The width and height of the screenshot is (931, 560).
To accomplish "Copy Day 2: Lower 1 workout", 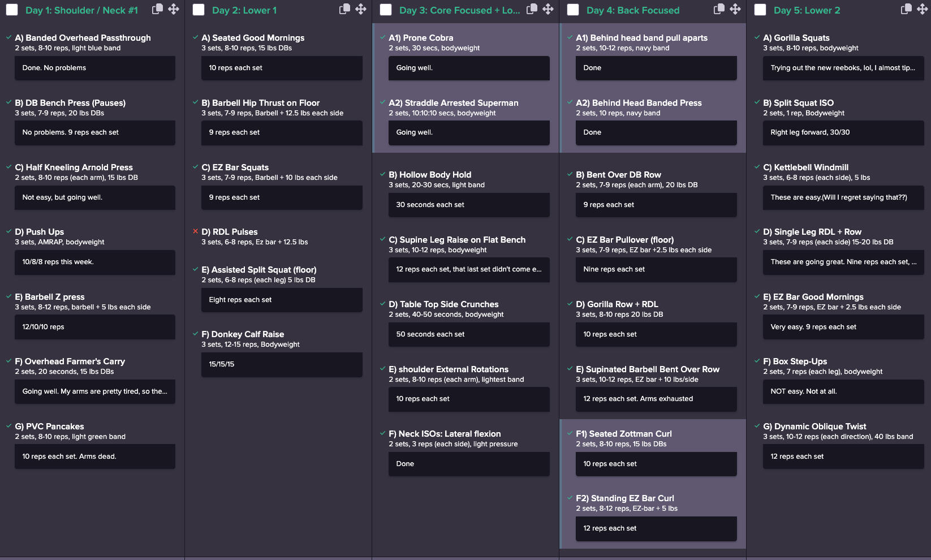I will point(344,9).
